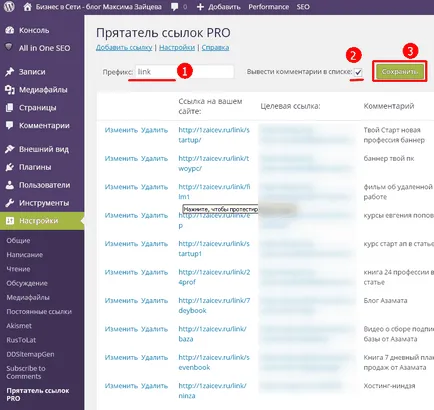Click Изменить for the link/twoypc/ row
This screenshot has height=410, width=434.
121,158
